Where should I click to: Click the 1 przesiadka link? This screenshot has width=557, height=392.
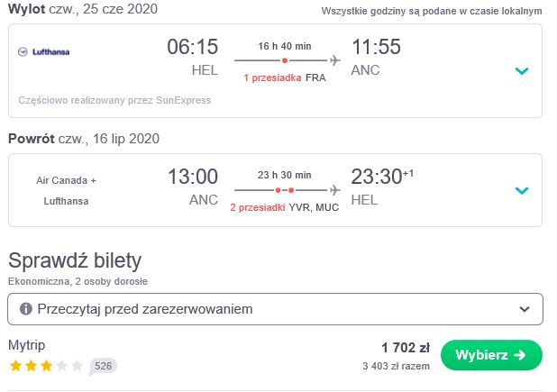[x=272, y=77]
